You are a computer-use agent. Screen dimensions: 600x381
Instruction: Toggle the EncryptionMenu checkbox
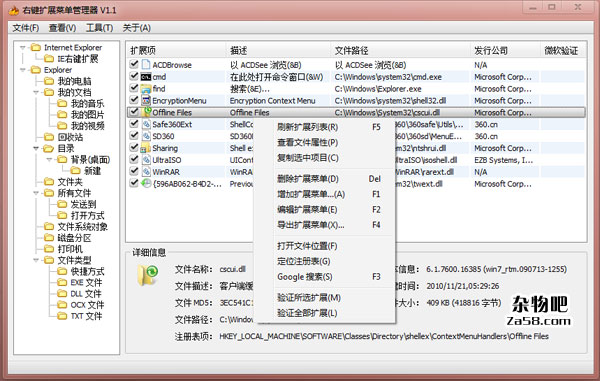[x=134, y=99]
